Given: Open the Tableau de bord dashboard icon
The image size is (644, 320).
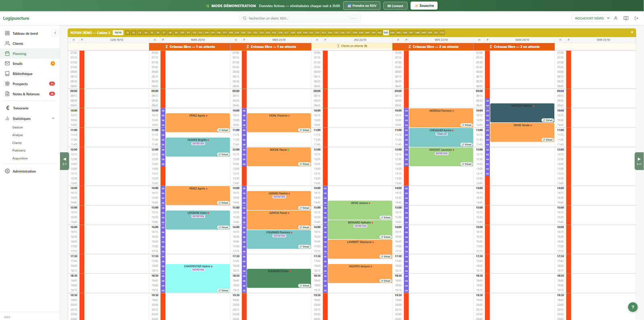Looking at the screenshot, I should [x=7, y=33].
